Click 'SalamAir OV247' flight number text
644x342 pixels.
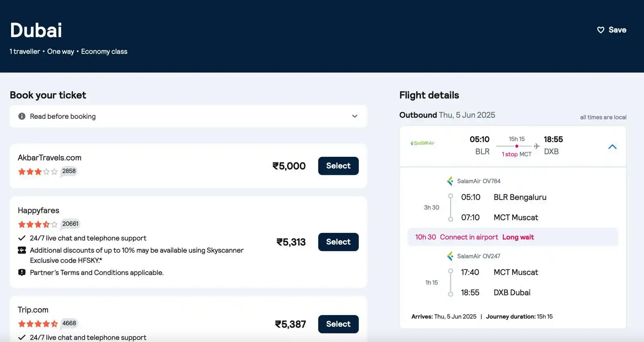[479, 256]
